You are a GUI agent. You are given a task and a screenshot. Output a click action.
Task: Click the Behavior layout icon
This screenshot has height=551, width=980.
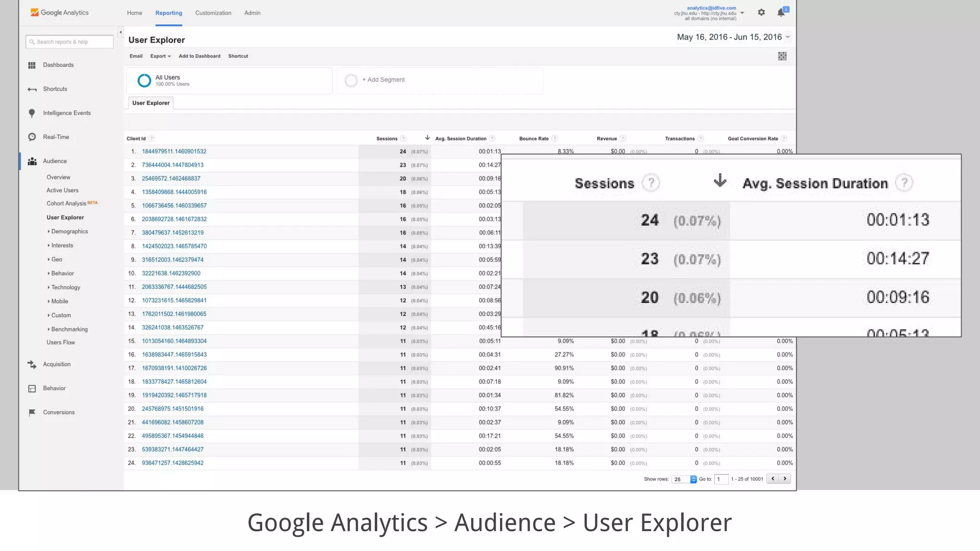(x=32, y=388)
